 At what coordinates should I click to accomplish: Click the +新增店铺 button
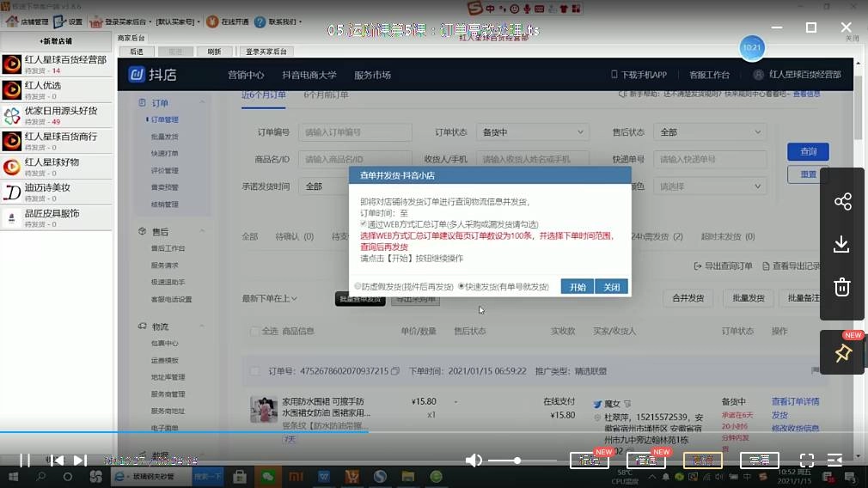coord(56,41)
